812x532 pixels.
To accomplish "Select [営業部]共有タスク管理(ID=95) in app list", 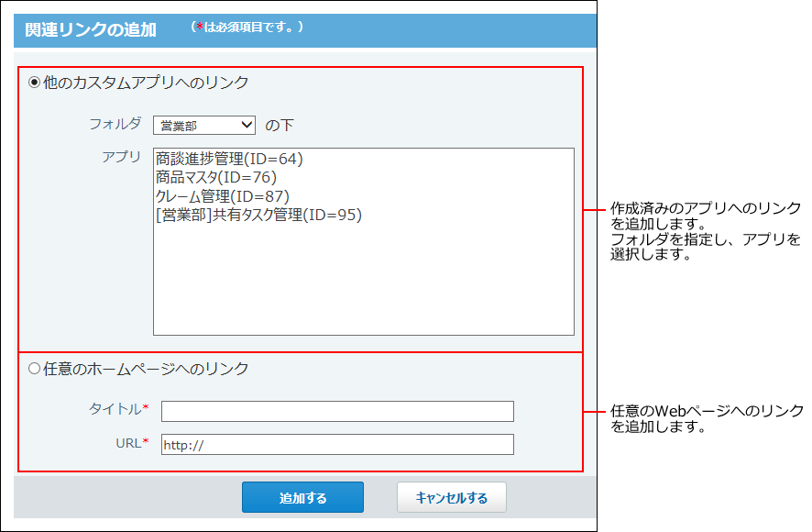I will pos(259,215).
